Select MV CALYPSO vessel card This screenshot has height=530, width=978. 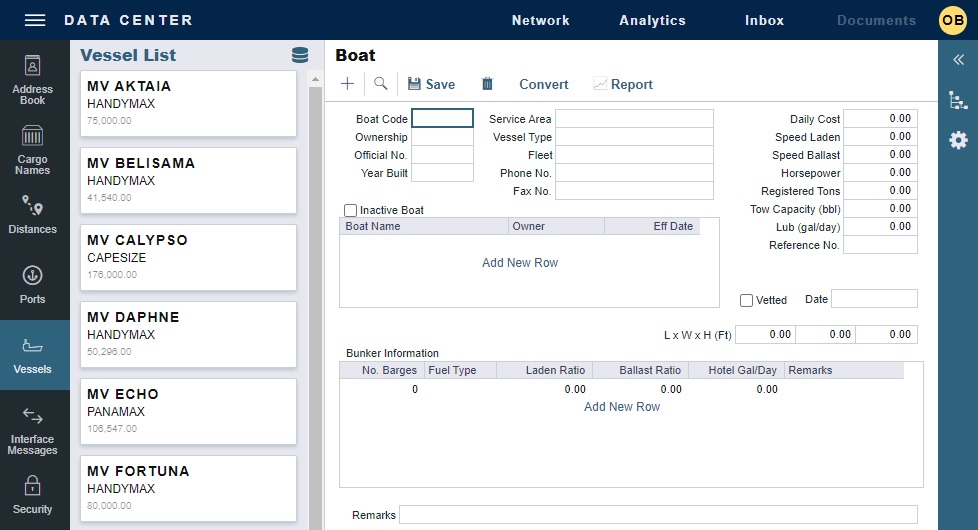(x=188, y=258)
